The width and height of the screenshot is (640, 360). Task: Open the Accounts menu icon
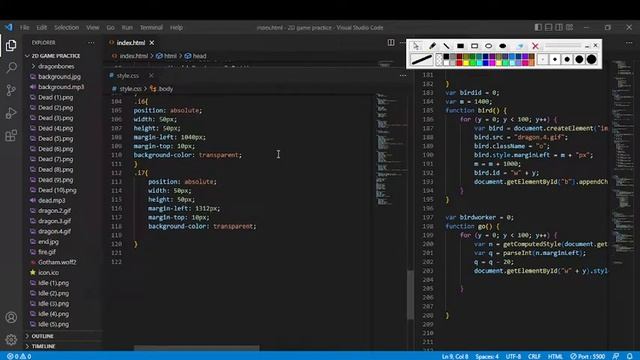coord(11,317)
